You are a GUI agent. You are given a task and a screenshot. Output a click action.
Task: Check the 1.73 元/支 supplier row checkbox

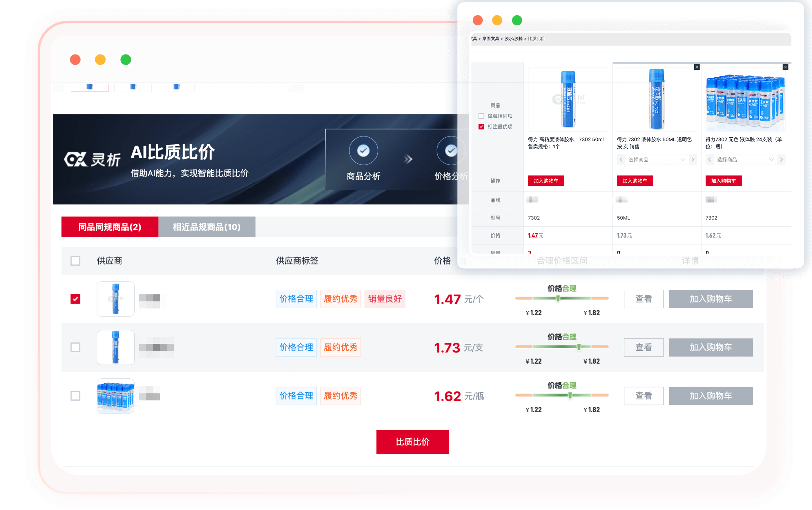click(75, 347)
